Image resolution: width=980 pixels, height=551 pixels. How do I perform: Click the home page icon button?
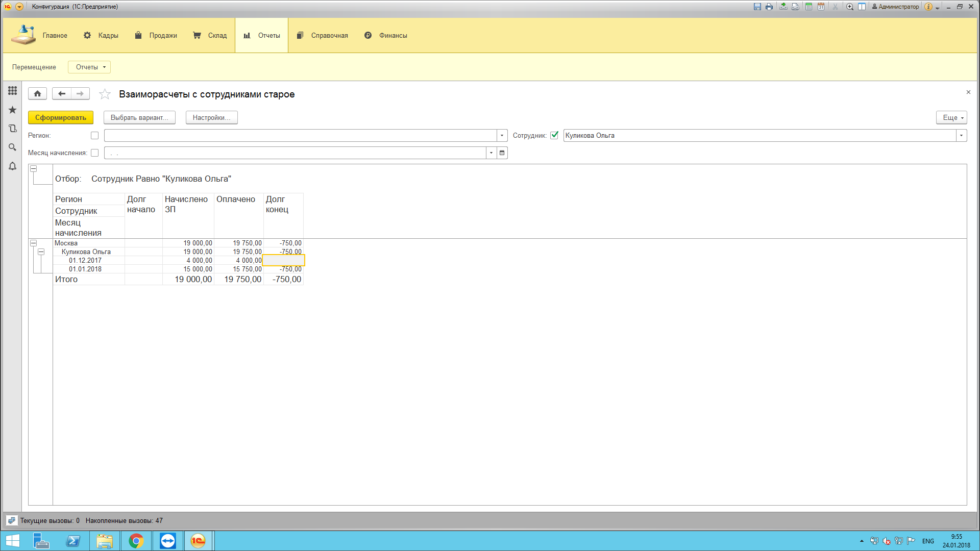(37, 94)
